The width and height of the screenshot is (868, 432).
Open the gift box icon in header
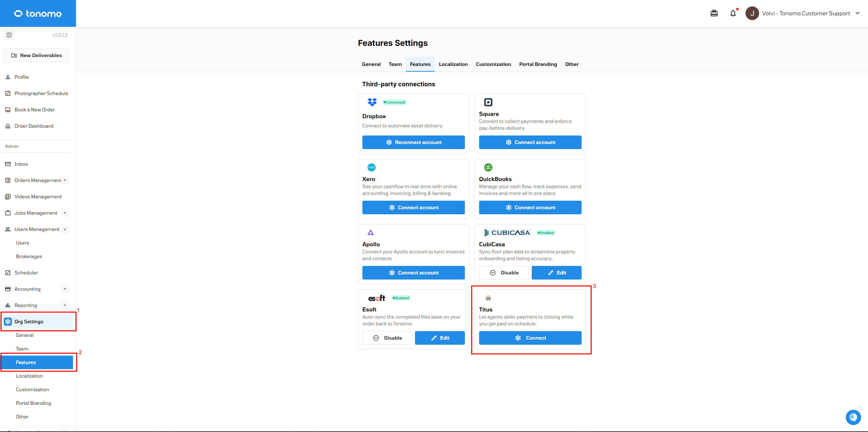click(x=714, y=13)
